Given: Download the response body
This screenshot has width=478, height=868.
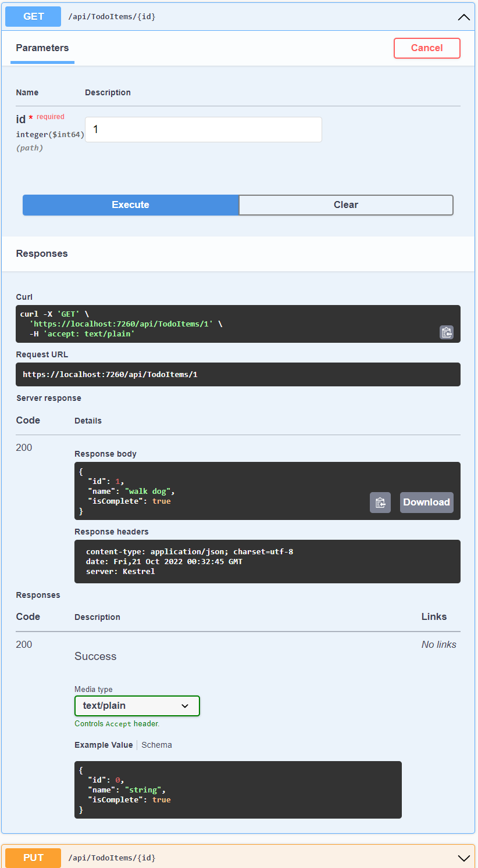Looking at the screenshot, I should (x=426, y=503).
